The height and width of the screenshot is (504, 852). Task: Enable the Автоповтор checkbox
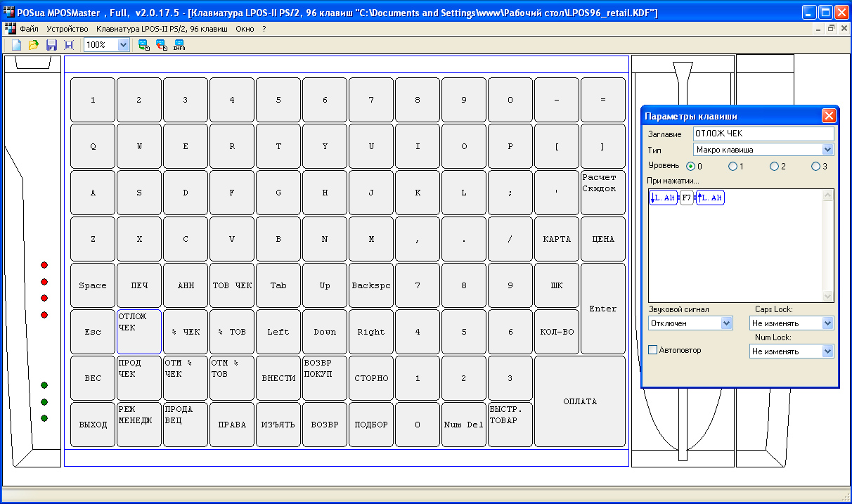tap(653, 350)
